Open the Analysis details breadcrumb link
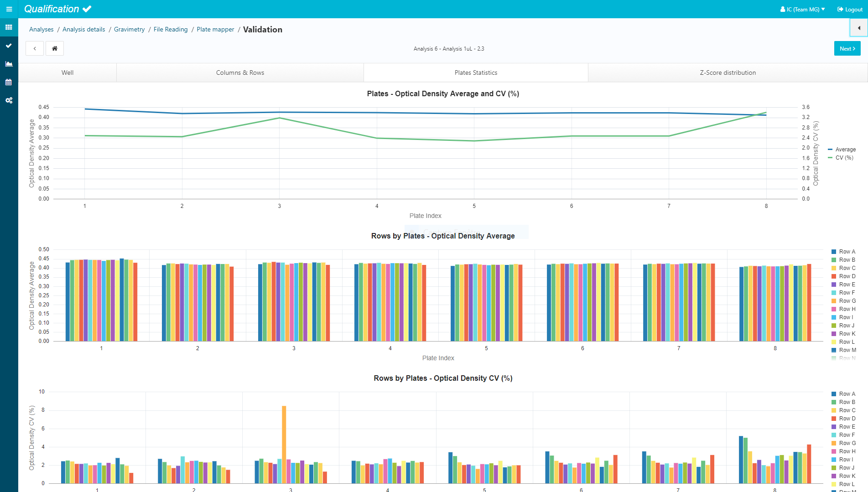Viewport: 868px width, 492px height. pos(83,30)
